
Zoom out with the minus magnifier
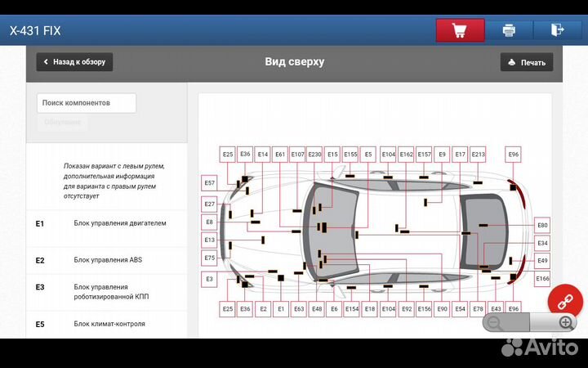[x=494, y=322]
